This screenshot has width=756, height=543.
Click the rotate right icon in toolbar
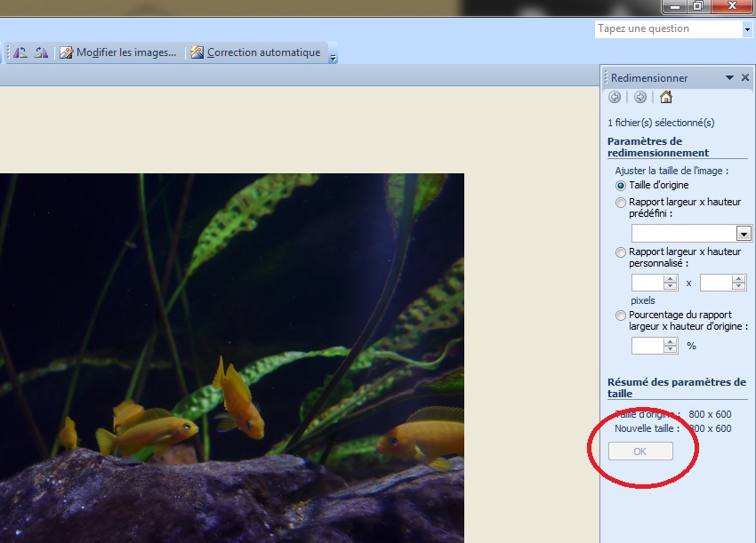click(41, 52)
